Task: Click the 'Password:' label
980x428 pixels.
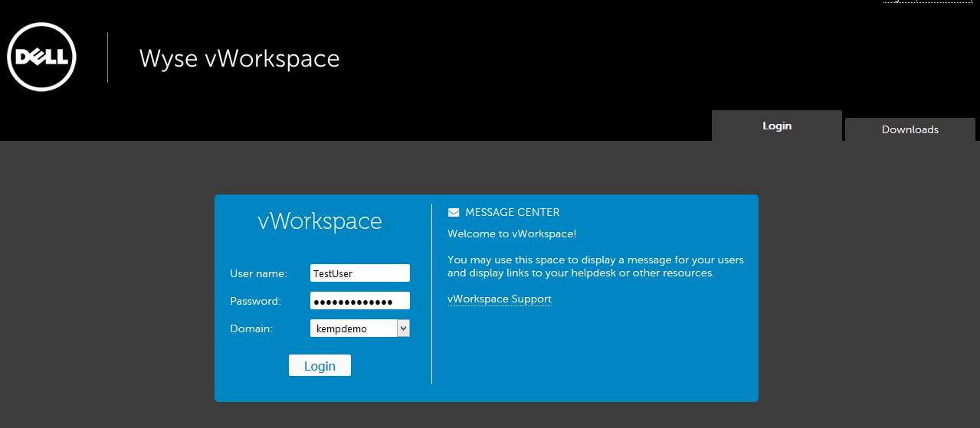Action: [x=255, y=301]
